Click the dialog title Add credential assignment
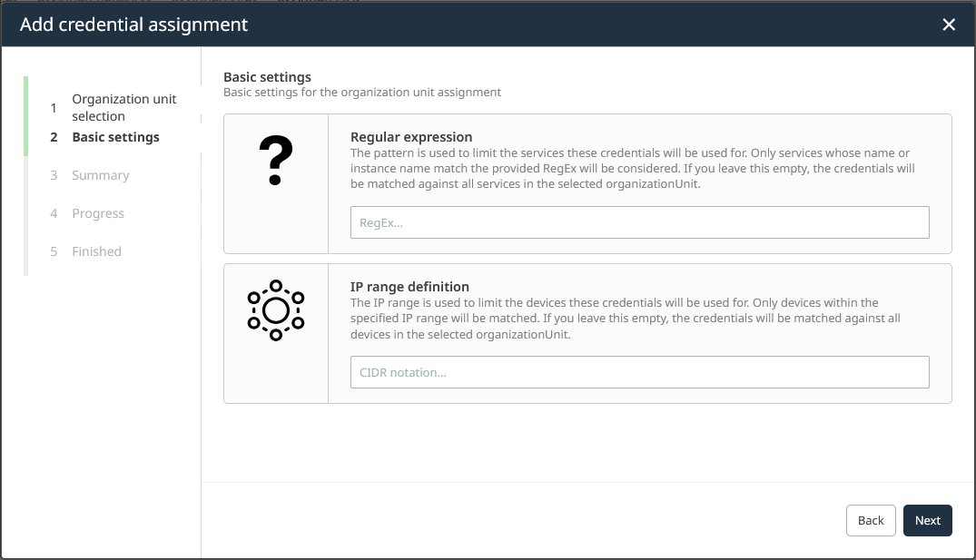976x560 pixels. 133,25
